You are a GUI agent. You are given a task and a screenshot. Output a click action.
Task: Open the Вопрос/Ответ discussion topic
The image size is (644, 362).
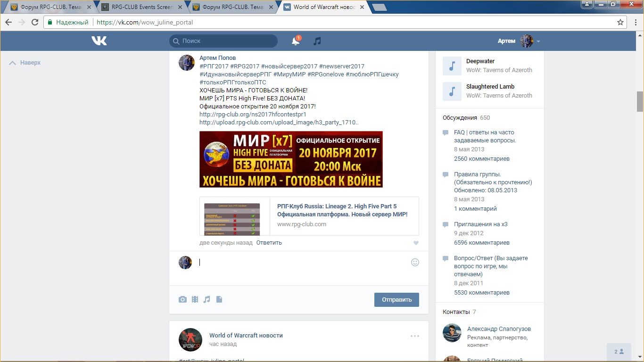pyautogui.click(x=491, y=266)
